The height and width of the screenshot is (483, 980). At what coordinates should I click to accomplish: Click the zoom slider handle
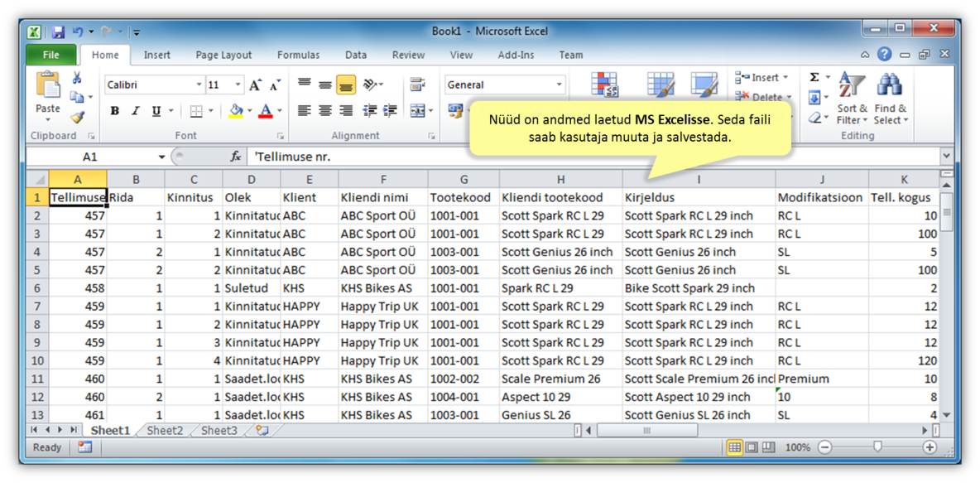click(877, 447)
